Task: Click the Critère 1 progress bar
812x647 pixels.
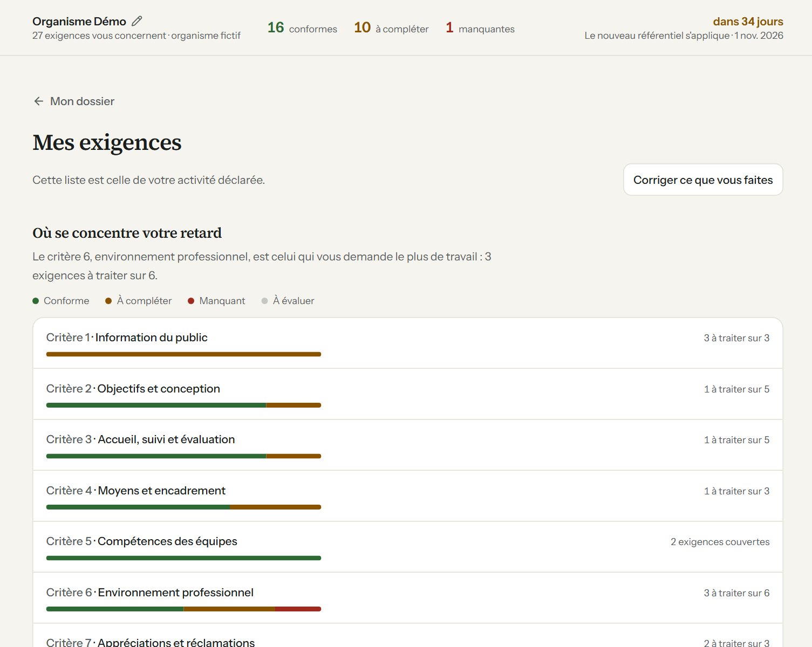Action: point(183,354)
